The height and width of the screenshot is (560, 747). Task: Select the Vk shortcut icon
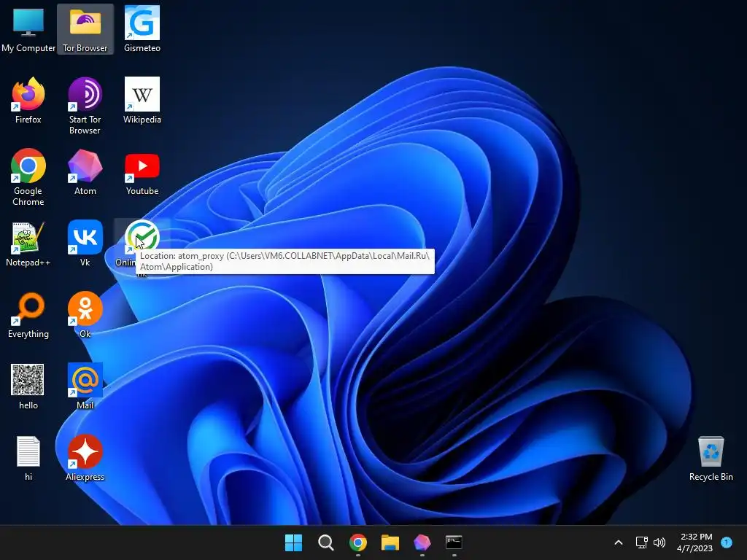pos(85,244)
